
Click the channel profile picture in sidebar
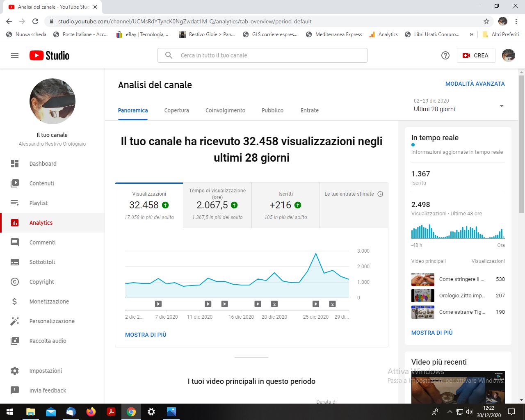(52, 101)
